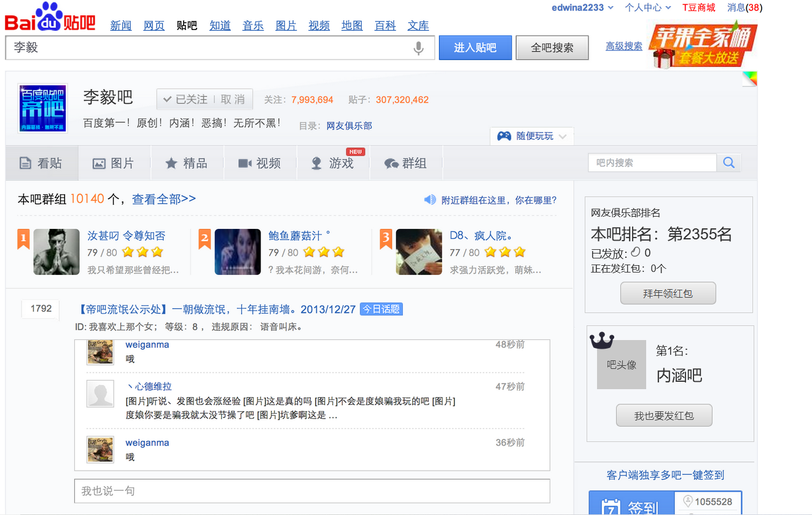Screen dimensions: 812x515
Task: Click weiganma's avatar on the 36秒前 reply
Action: 100,449
